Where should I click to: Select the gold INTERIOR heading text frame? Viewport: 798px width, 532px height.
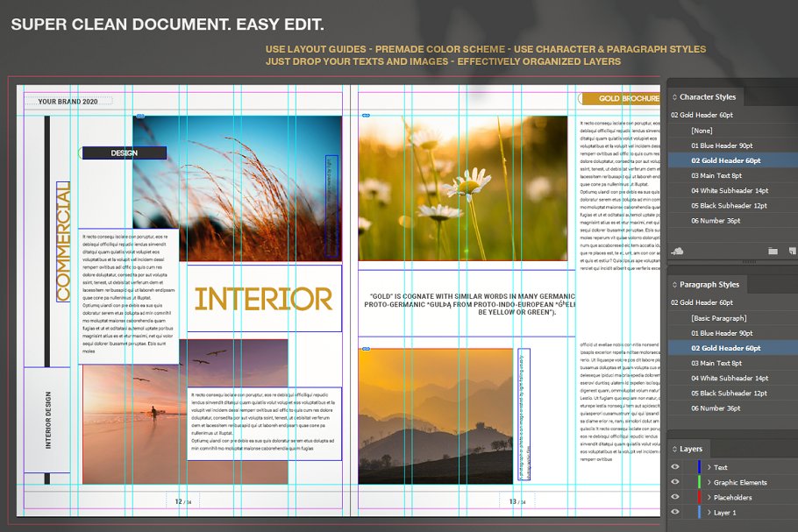[x=263, y=299]
